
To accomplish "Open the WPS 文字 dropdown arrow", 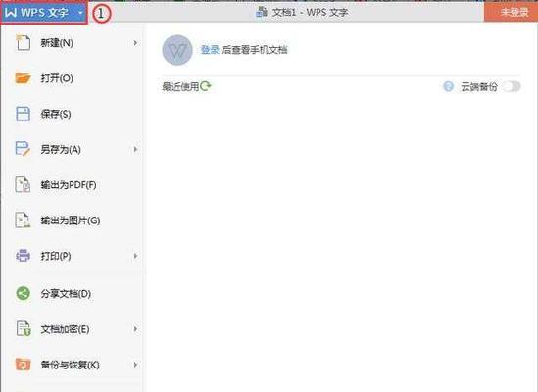I will [80, 13].
